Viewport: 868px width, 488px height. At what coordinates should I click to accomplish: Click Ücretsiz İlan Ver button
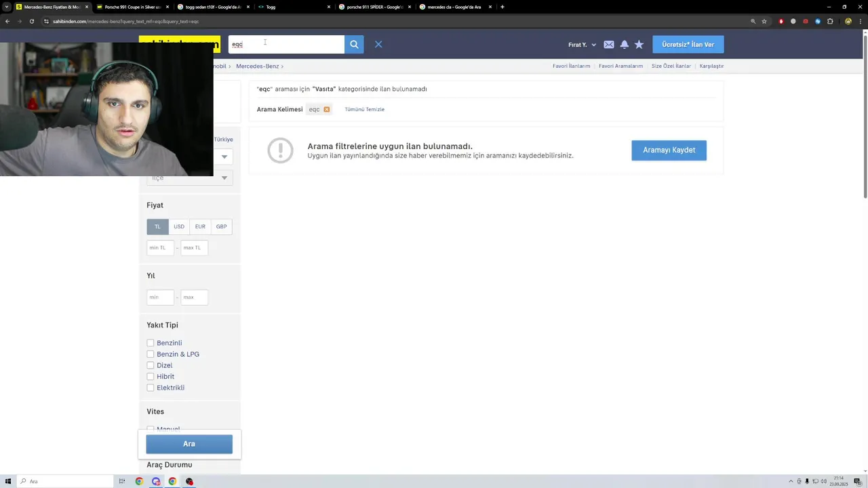pos(688,45)
